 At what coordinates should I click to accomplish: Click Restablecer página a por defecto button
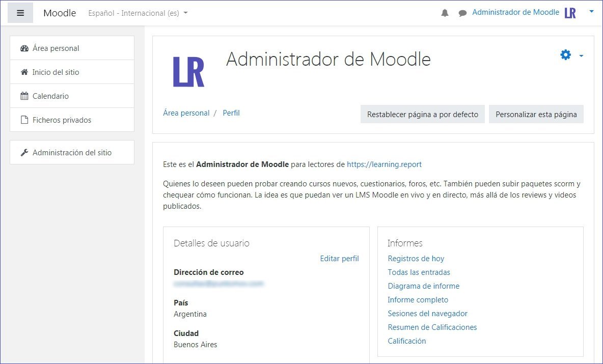423,114
